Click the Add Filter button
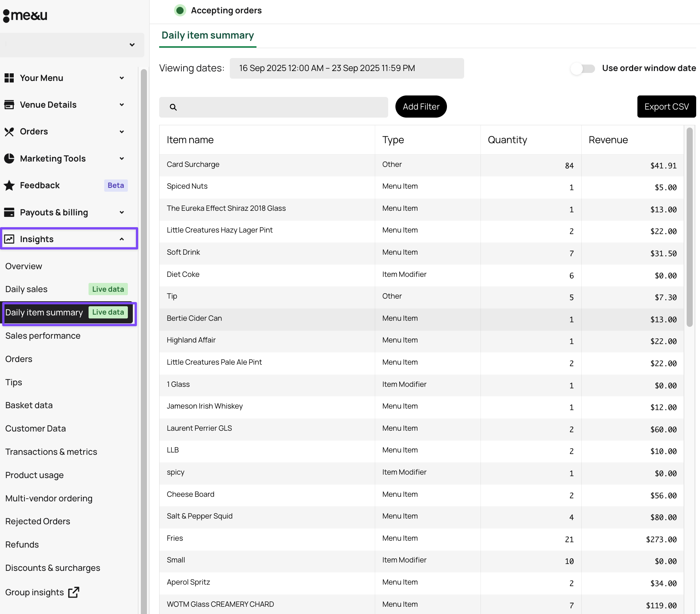 coord(421,107)
